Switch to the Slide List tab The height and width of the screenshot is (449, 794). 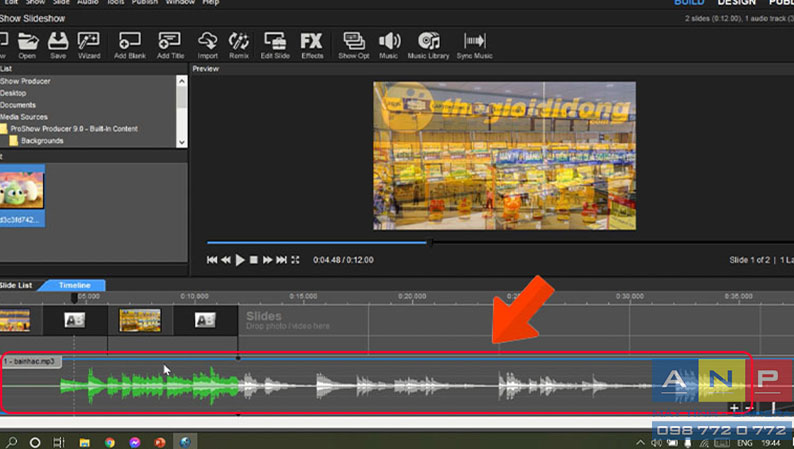[x=16, y=285]
